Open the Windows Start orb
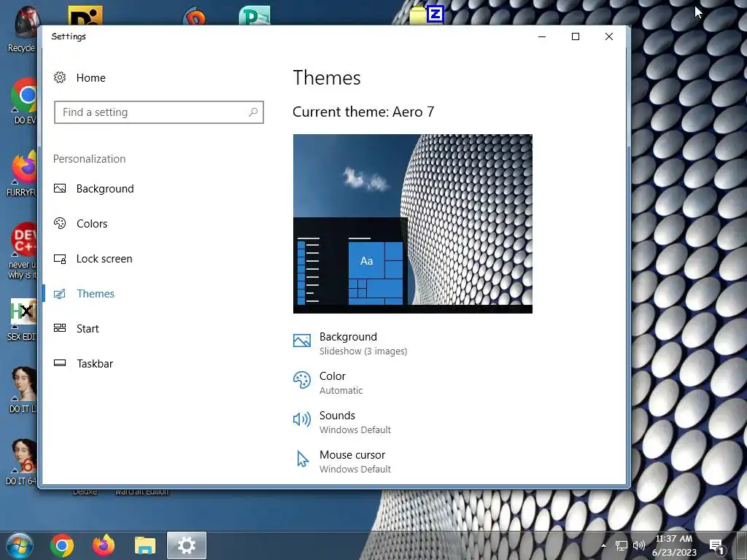This screenshot has height=560, width=747. click(x=20, y=545)
